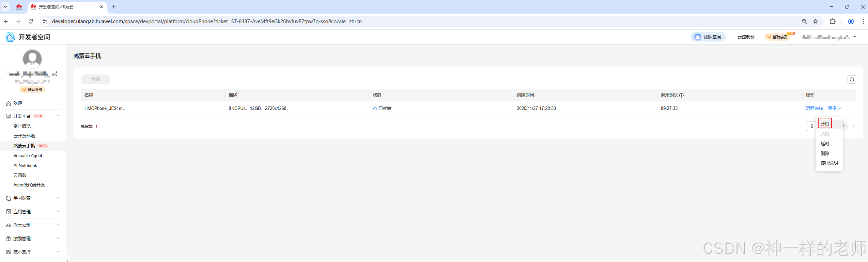This screenshot has height=262, width=868.
Task: Collapse the sidebar with the bottom arrow
Action: (x=67, y=260)
